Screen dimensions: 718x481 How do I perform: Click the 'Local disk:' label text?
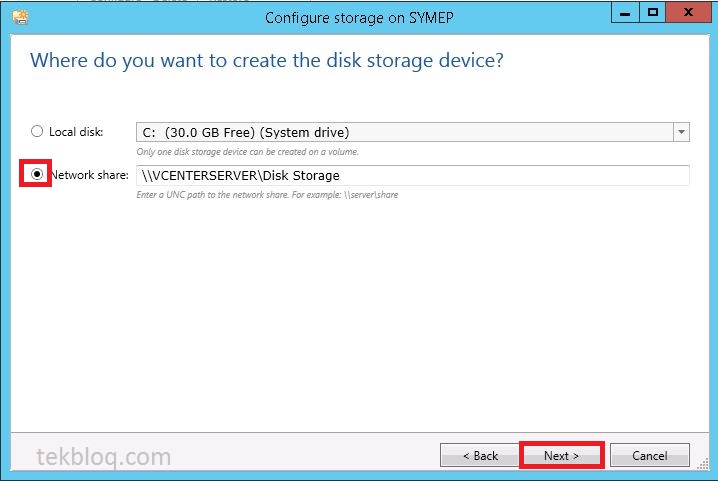[x=76, y=132]
